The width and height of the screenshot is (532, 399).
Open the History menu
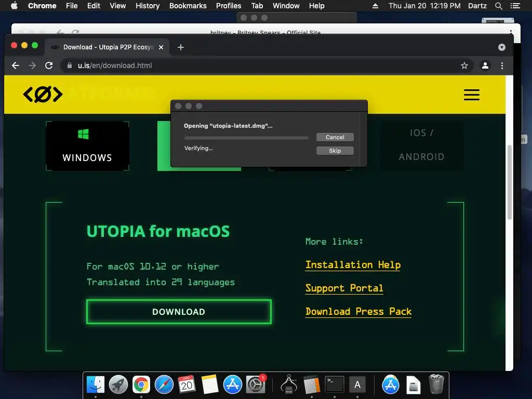coord(148,6)
